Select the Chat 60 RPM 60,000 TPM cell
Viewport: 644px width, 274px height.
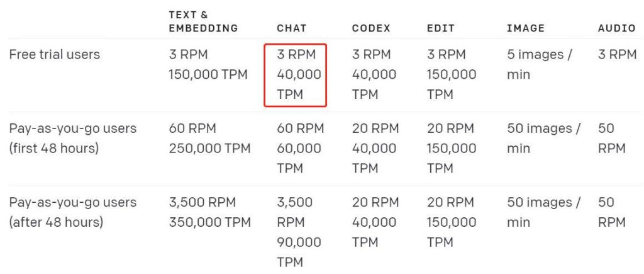300,149
